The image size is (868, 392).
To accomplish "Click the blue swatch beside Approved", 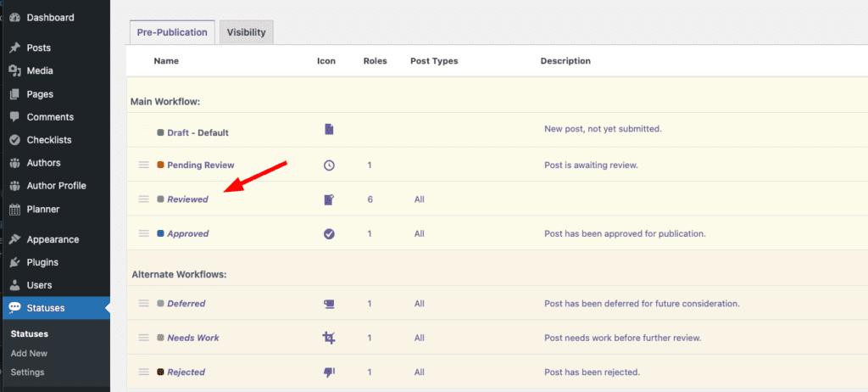I will (161, 233).
